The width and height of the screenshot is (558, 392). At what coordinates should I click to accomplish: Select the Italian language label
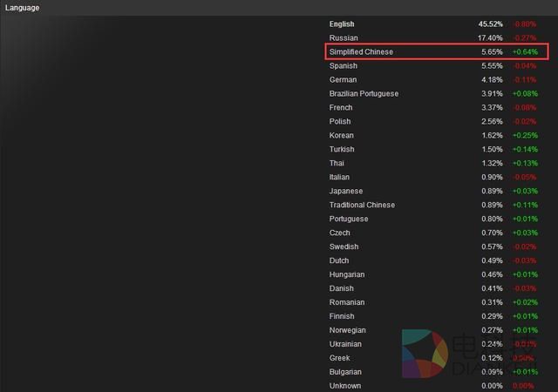[x=339, y=177]
